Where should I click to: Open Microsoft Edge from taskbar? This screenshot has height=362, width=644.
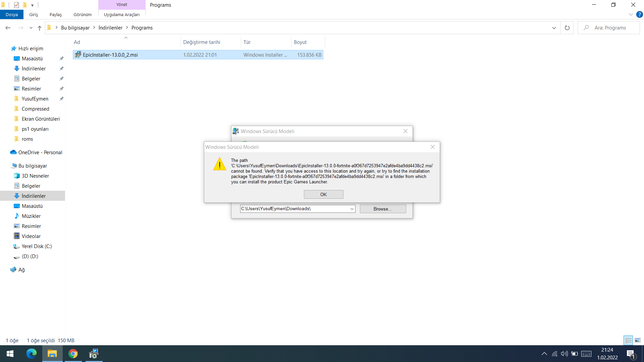(31, 354)
